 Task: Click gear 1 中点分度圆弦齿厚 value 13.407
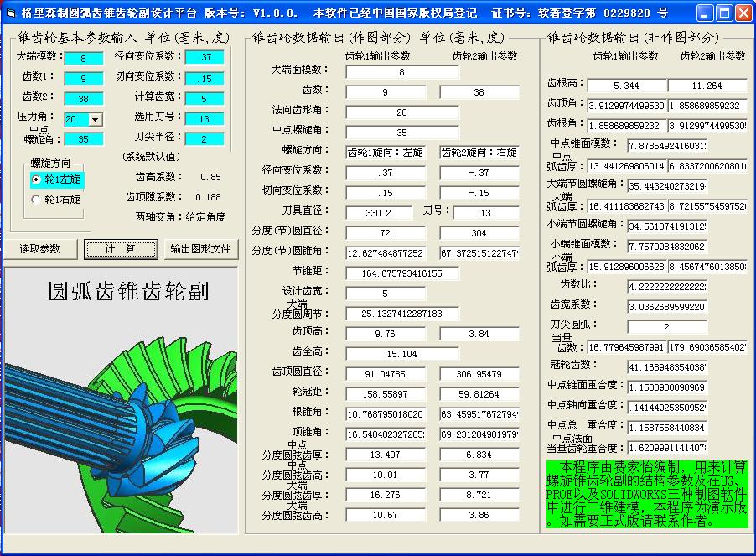pyautogui.click(x=386, y=455)
